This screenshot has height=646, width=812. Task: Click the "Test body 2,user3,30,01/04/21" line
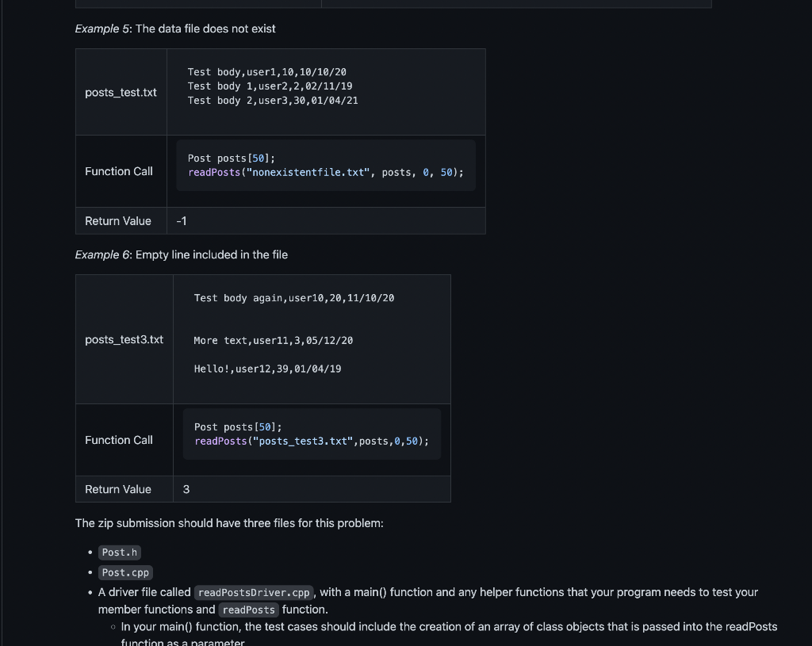(x=273, y=101)
